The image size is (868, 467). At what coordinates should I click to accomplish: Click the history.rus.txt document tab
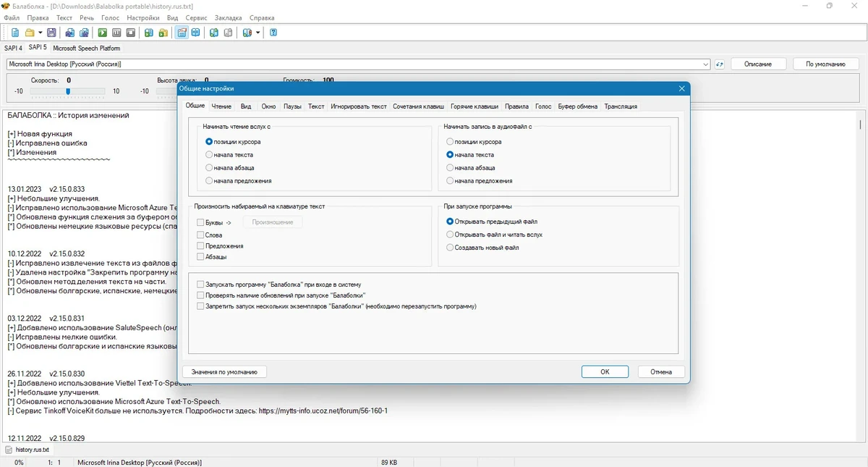pos(27,450)
